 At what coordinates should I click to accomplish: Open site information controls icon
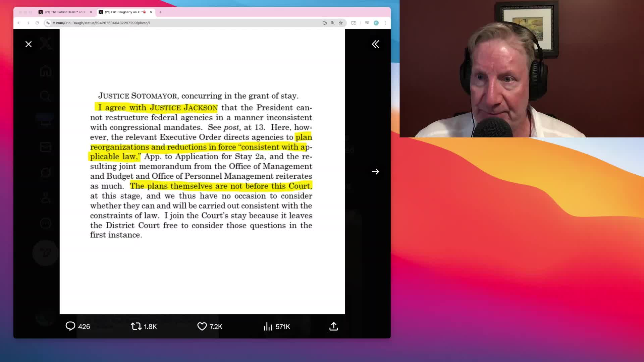[x=48, y=23]
